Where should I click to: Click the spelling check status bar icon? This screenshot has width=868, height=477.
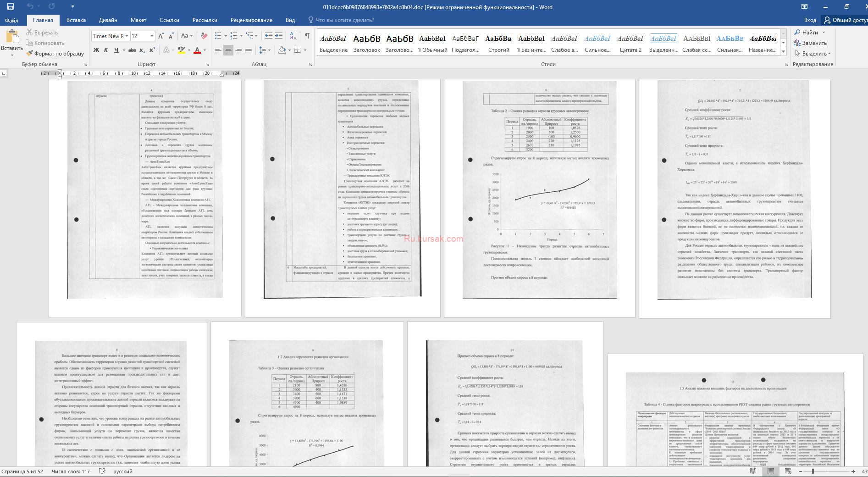click(102, 471)
